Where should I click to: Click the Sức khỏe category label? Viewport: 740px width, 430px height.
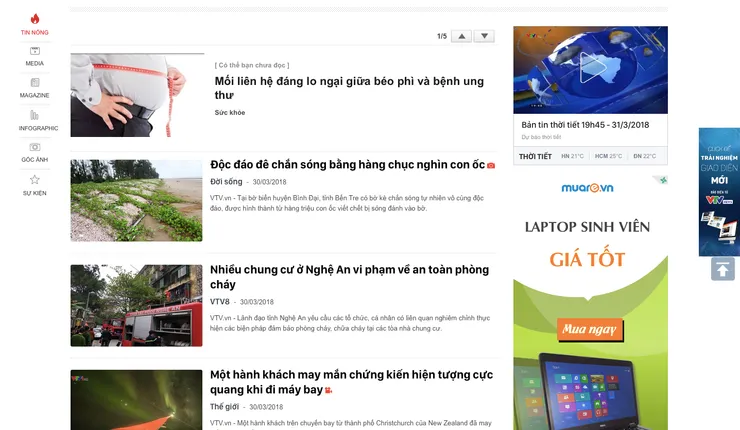[230, 113]
